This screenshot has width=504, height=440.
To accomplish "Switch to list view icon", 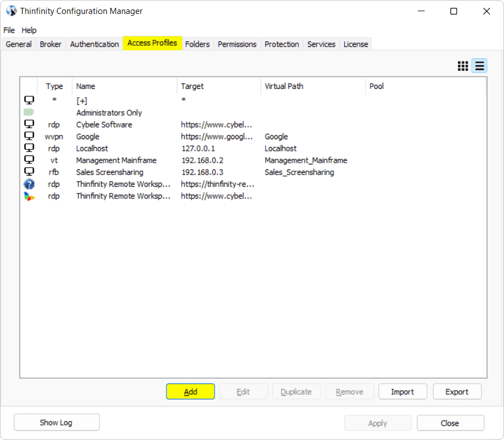I will pos(479,66).
